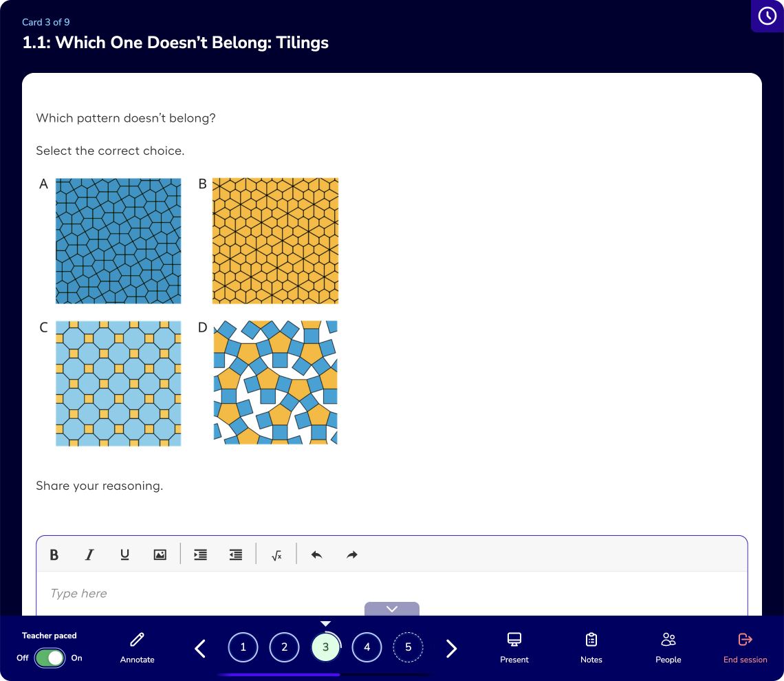Viewport: 784px width, 681px height.
Task: Toggle italic formatting in the editor
Action: point(89,554)
